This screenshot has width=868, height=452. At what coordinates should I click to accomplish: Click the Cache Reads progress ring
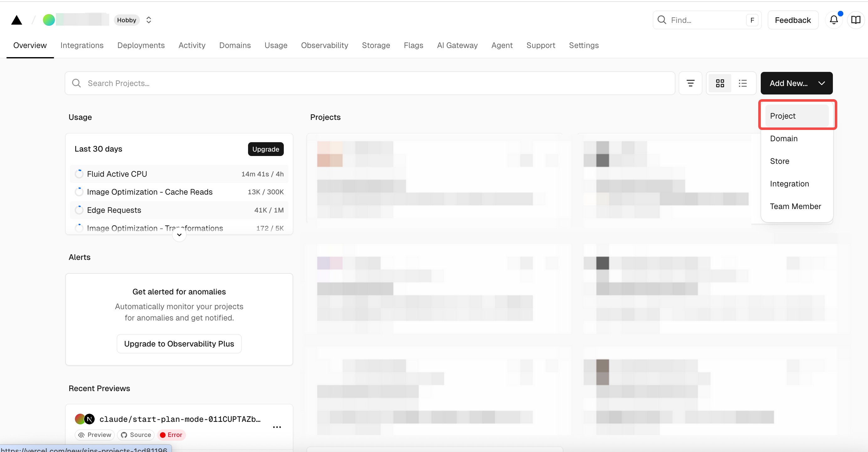[79, 191]
